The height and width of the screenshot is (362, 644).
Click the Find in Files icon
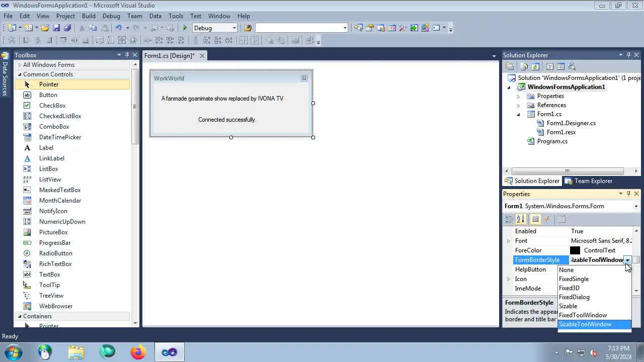point(248,28)
